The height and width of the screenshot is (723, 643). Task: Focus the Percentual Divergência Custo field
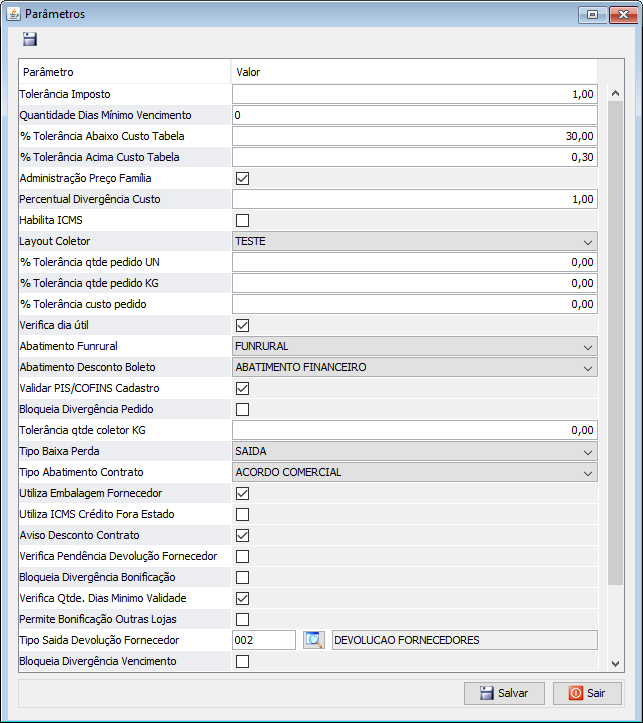tap(415, 199)
